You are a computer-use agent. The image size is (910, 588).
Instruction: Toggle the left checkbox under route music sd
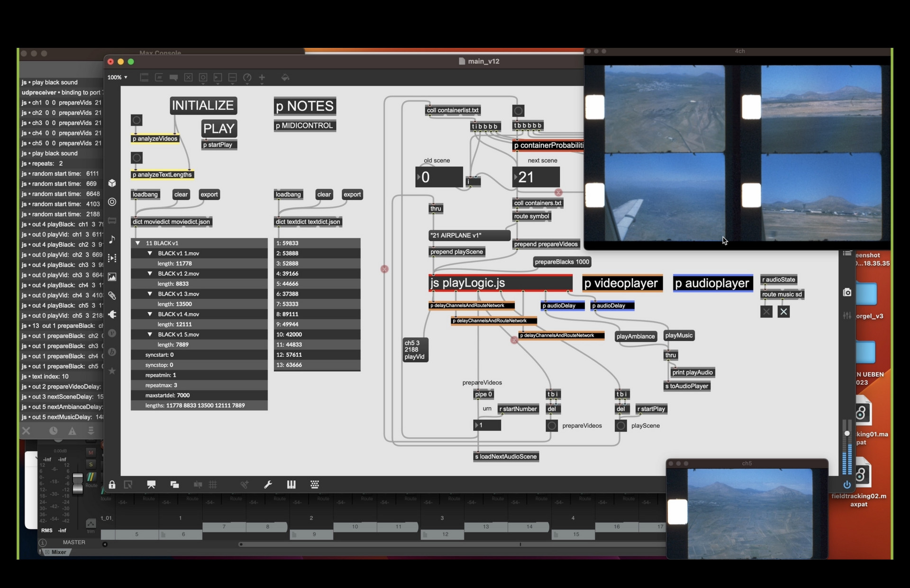[766, 312]
